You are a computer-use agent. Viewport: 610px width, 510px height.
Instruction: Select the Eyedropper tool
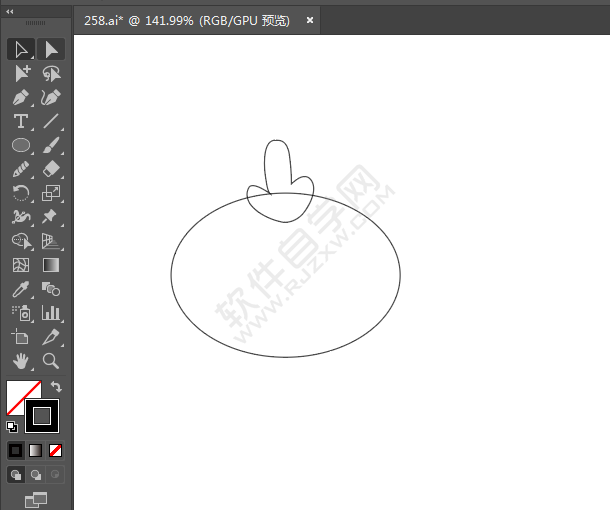[21, 289]
